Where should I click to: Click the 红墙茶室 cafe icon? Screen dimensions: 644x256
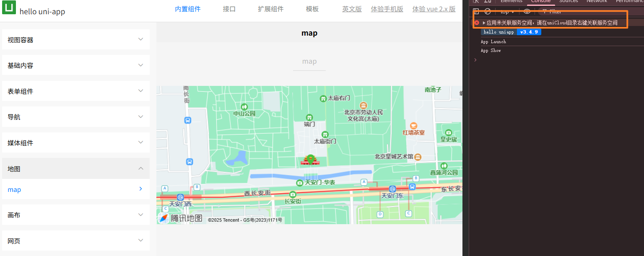(414, 125)
